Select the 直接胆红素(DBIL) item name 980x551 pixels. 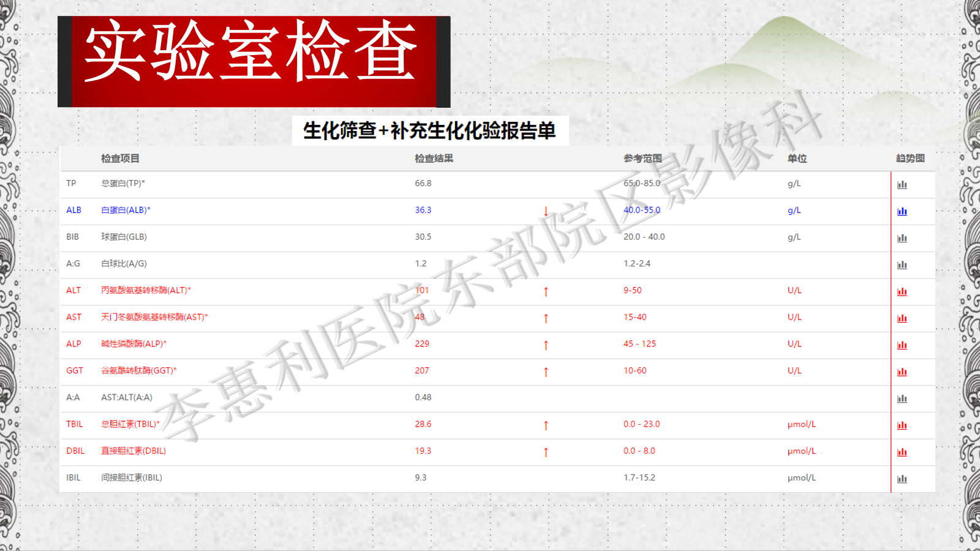[134, 451]
